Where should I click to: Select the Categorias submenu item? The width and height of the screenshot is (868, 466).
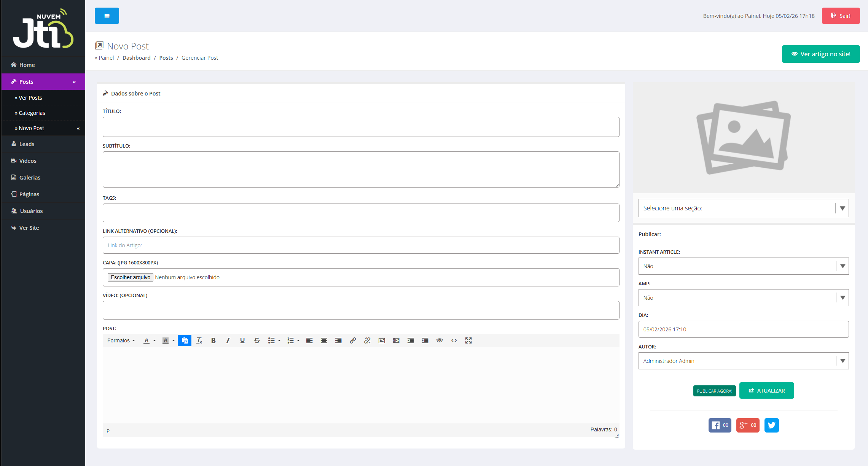[x=32, y=113]
